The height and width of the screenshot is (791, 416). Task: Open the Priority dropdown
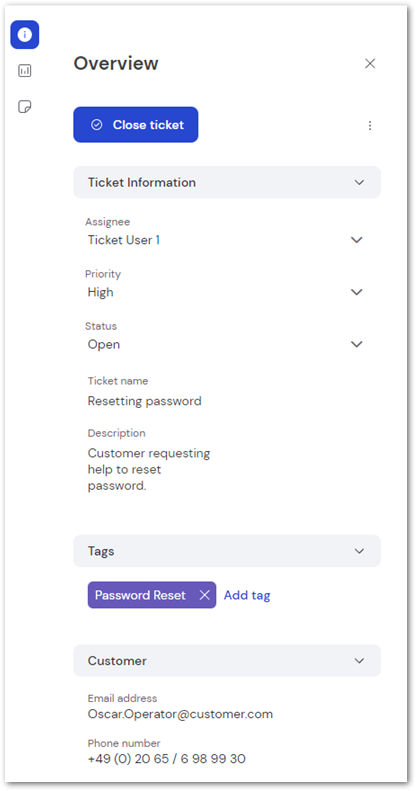[225, 292]
